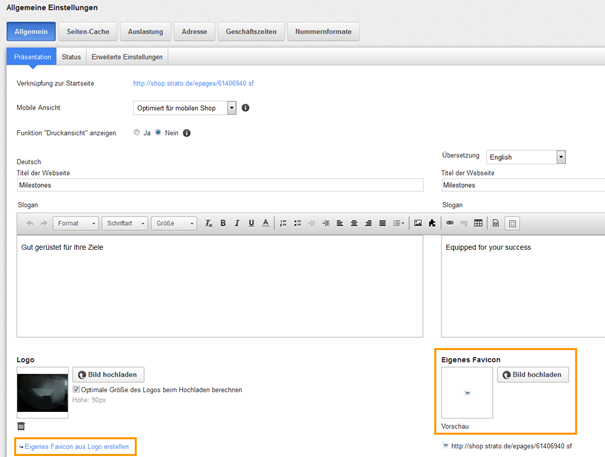This screenshot has height=457, width=605.
Task: Apply italic formatting in slogan editor
Action: click(237, 223)
